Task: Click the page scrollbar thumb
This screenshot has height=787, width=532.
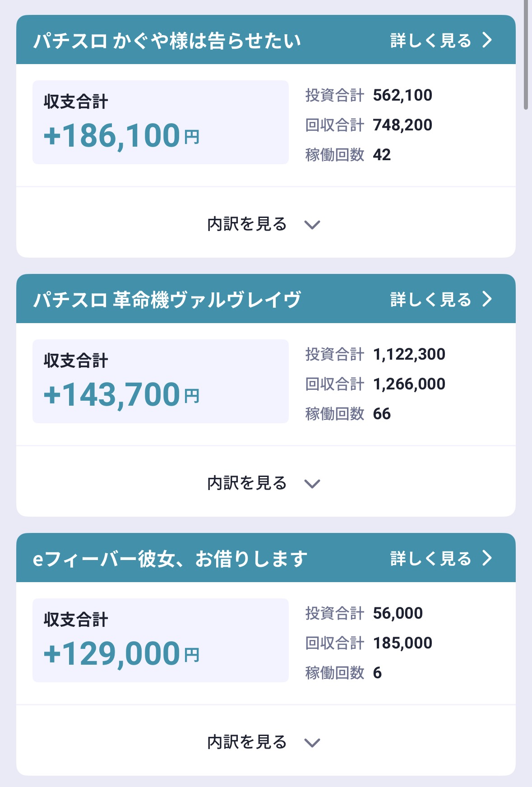Action: pos(526,54)
